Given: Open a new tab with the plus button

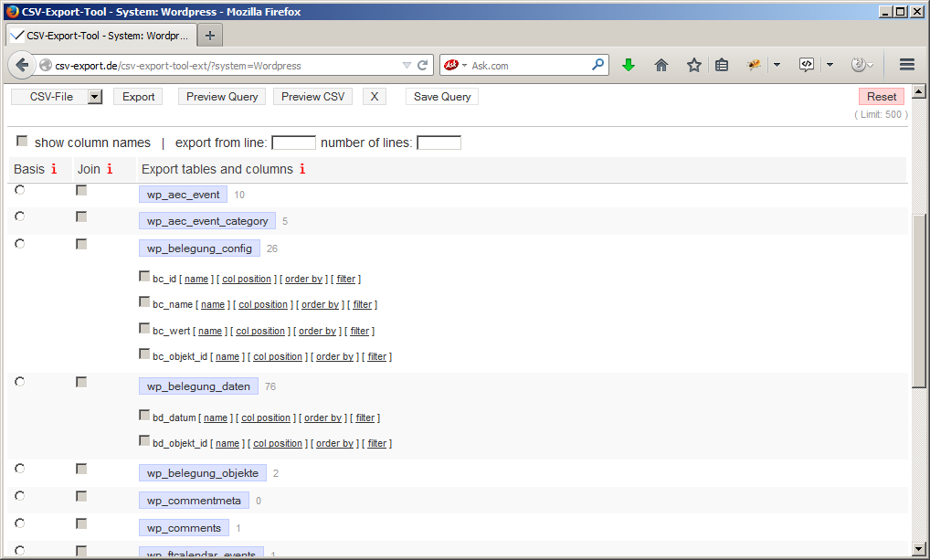Looking at the screenshot, I should [x=210, y=36].
